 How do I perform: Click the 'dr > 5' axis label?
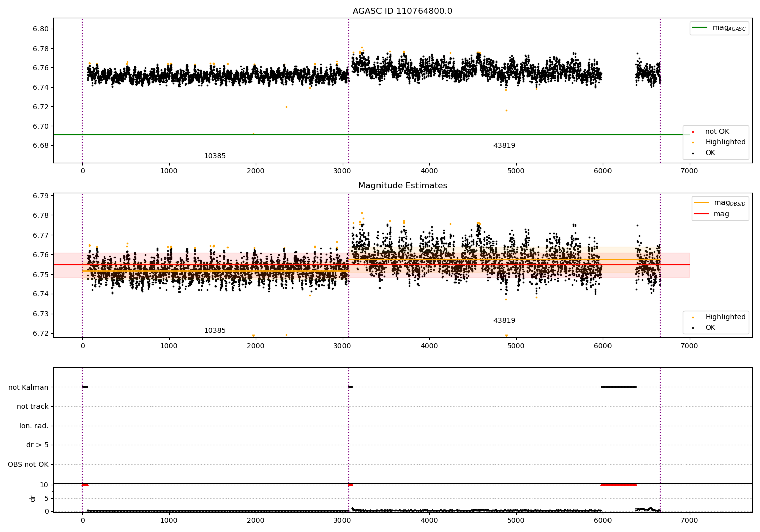(37, 445)
